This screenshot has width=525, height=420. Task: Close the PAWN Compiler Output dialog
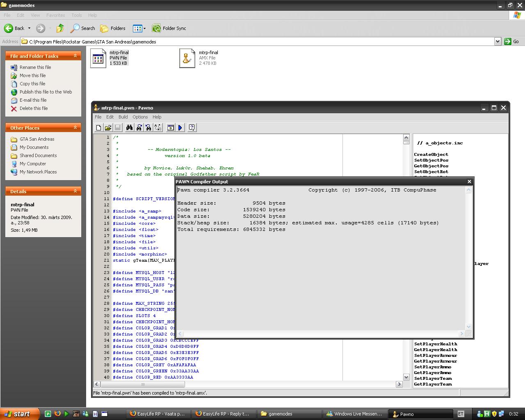469,181
